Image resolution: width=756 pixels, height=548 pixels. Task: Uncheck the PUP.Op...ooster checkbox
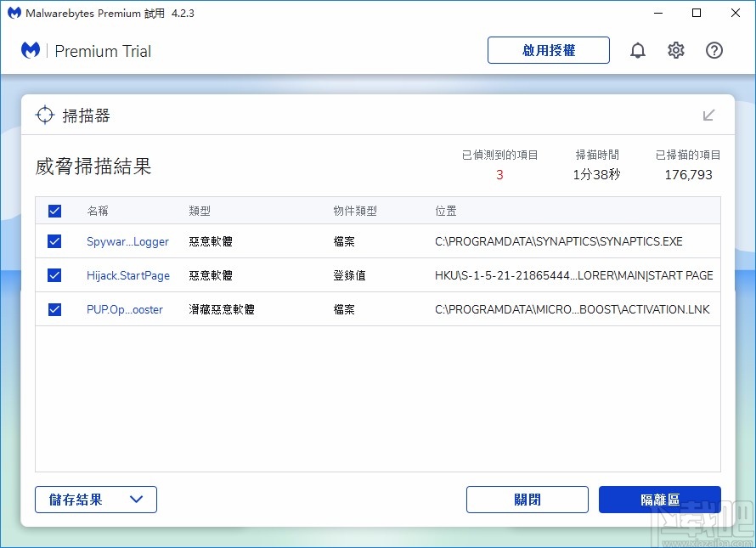pos(54,309)
